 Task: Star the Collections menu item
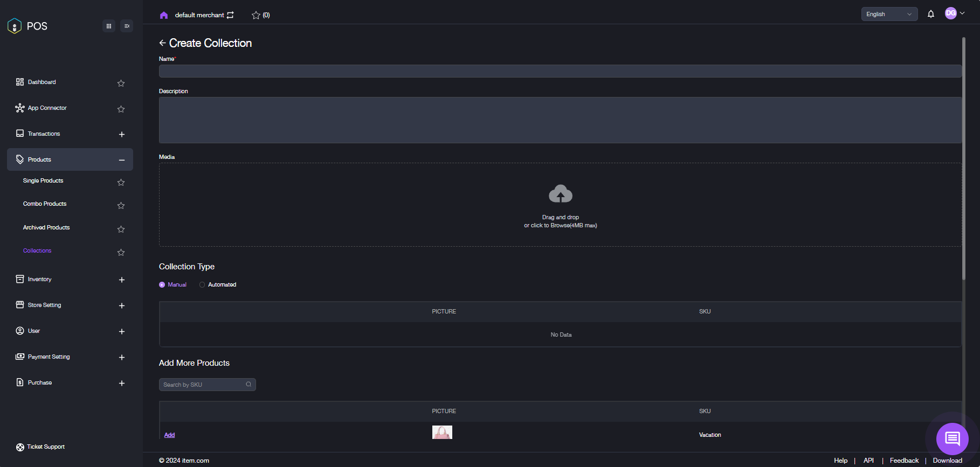pos(121,252)
